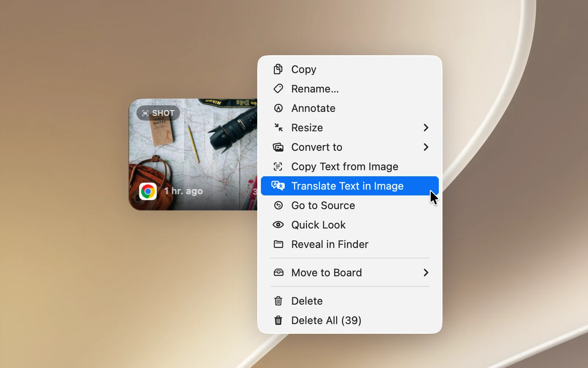Click the Convert to images icon

pos(278,147)
